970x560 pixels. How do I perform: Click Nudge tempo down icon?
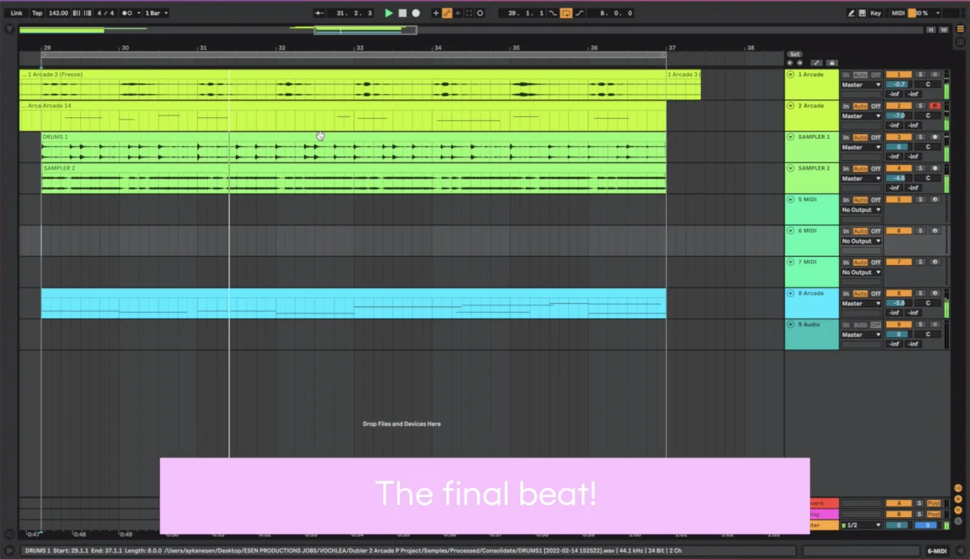coord(76,13)
